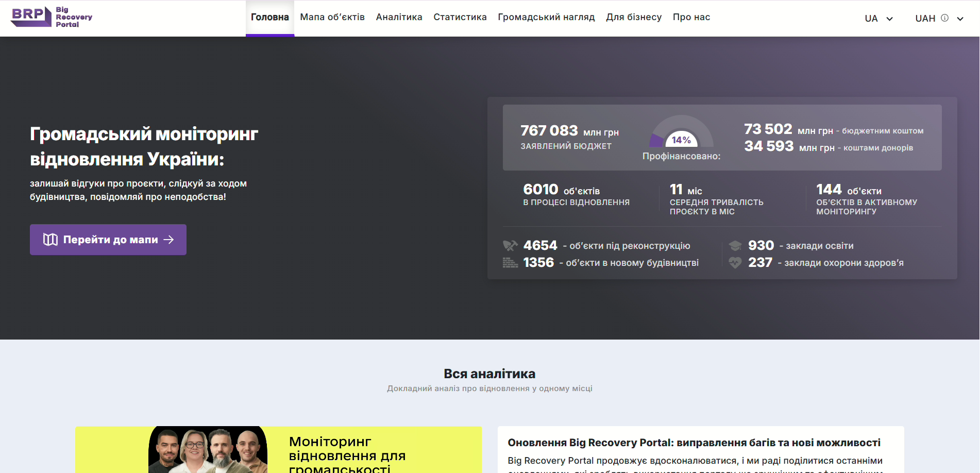Screen dimensions: 980x473
Task: Click the heart health icon beside 237
Action: [735, 263]
